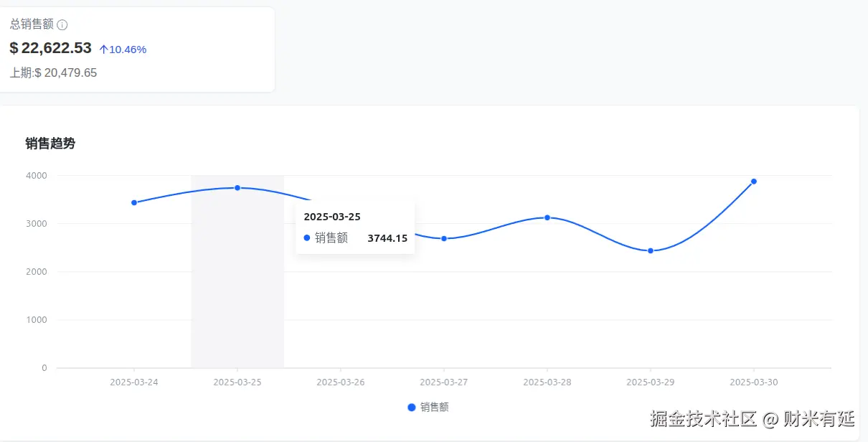This screenshot has height=442, width=868.
Task: Click the 2025-03-28 data point marker
Action: click(547, 217)
